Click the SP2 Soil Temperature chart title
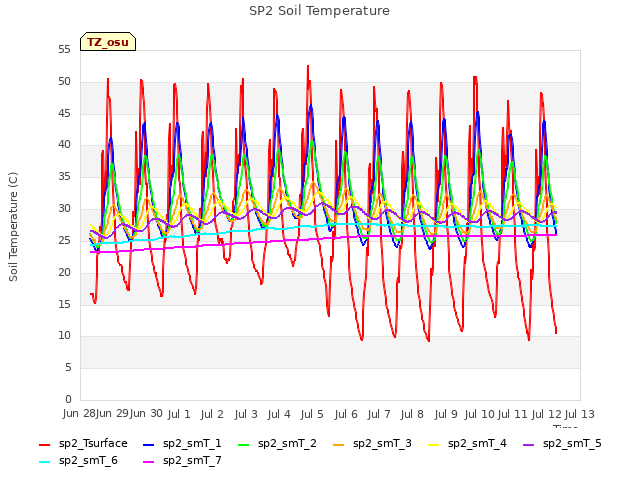 (x=320, y=11)
